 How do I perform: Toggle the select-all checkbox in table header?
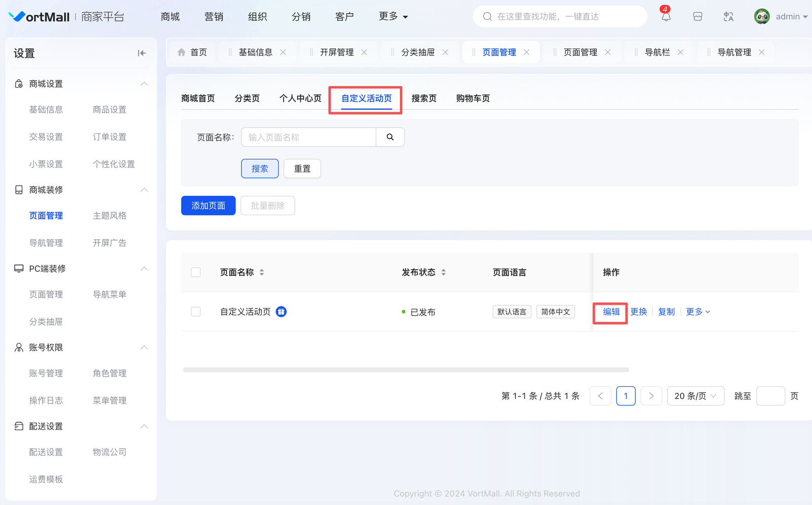pyautogui.click(x=196, y=273)
